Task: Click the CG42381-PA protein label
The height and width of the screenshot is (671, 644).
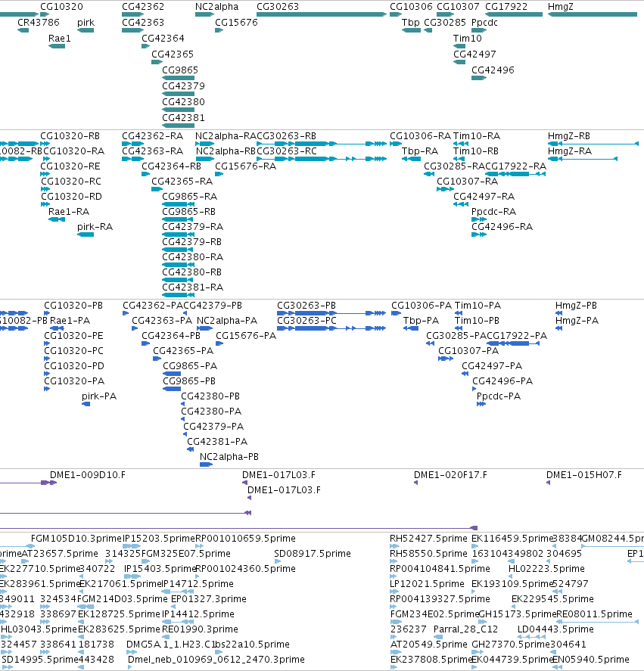Action: [x=217, y=441]
